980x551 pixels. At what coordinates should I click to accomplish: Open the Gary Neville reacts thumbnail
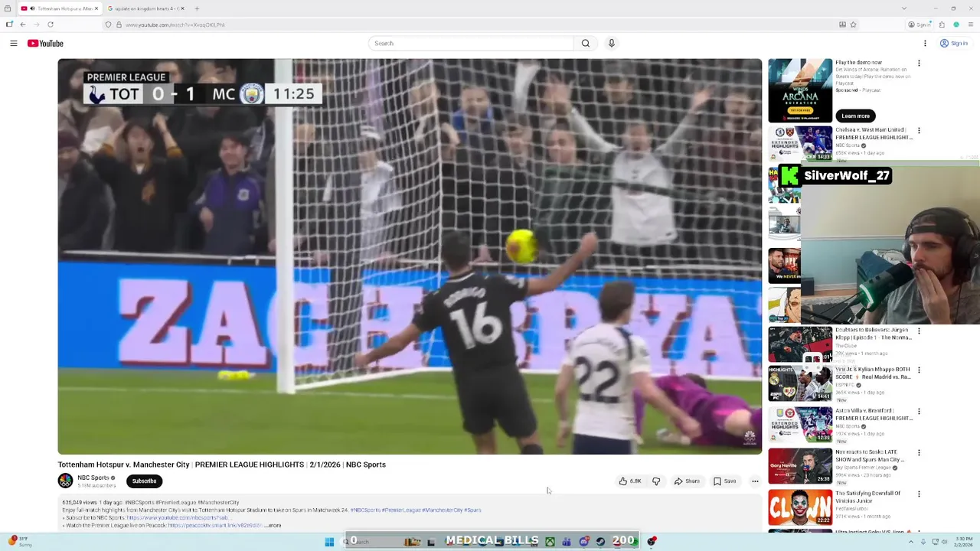click(800, 466)
